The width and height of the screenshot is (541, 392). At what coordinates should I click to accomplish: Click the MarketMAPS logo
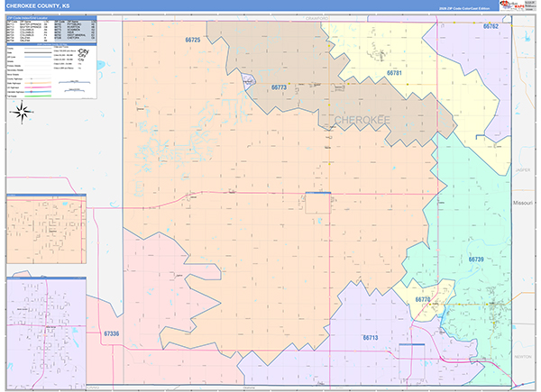pyautogui.click(x=512, y=5)
